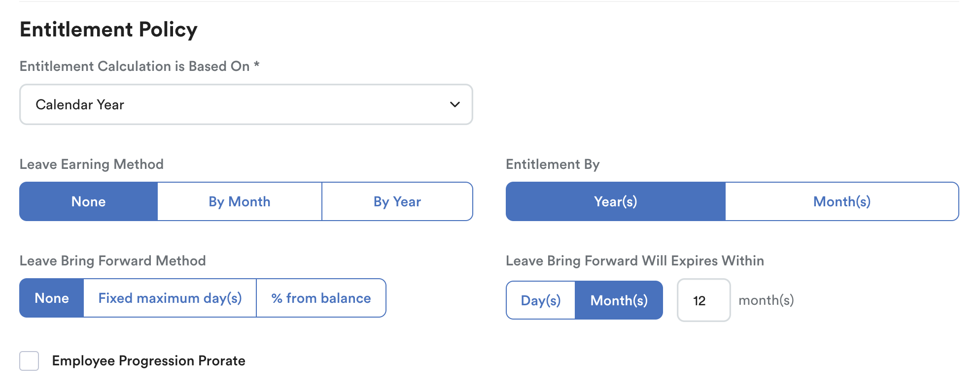The height and width of the screenshot is (388, 980).
Task: Click the Employee Progression Prorate label
Action: [149, 361]
